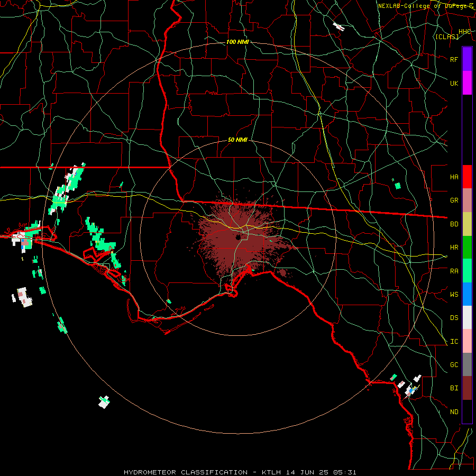
Task: Click the IC legend label
Action: pos(454,342)
